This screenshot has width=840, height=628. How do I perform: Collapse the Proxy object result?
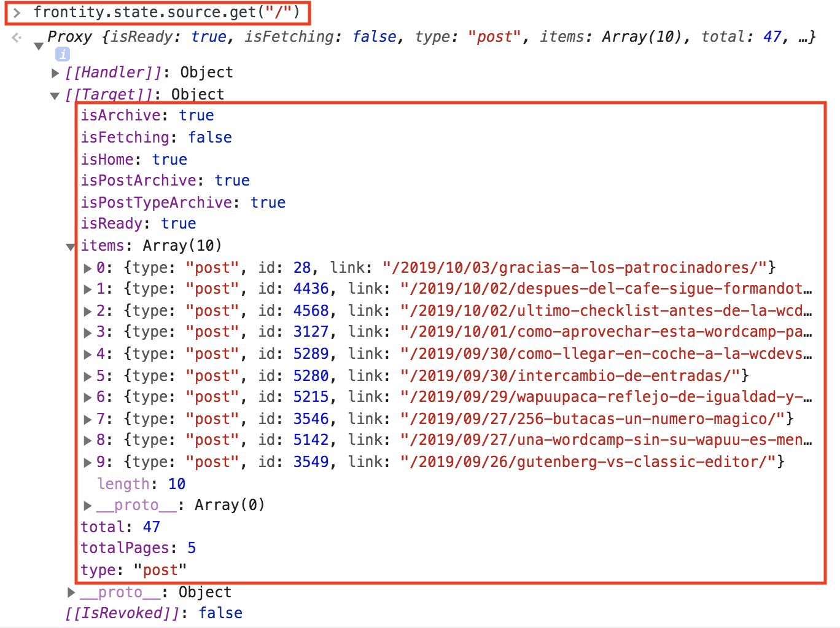coord(39,46)
